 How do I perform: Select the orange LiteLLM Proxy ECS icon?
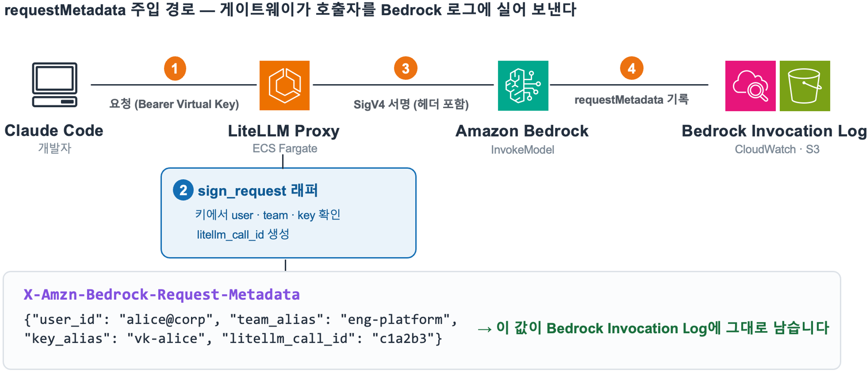point(284,86)
